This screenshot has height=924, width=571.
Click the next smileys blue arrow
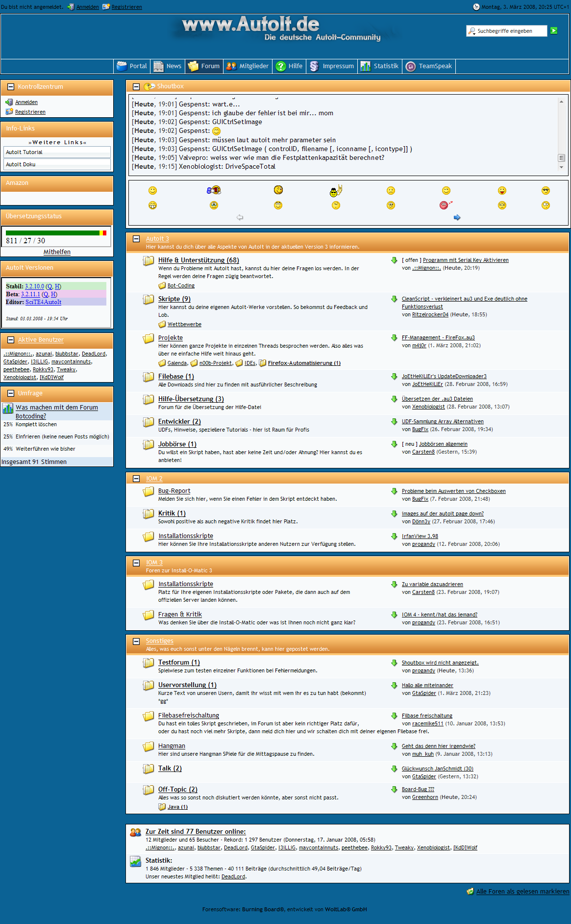pos(457,217)
